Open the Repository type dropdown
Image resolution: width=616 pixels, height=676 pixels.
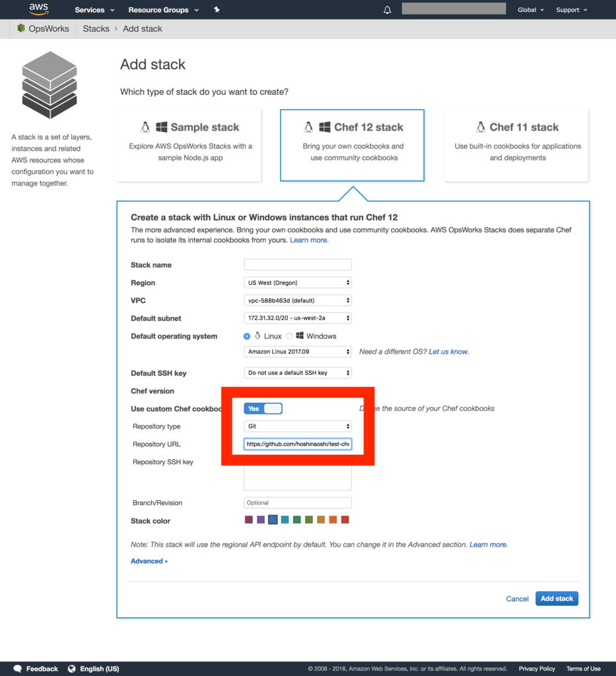[x=298, y=426]
